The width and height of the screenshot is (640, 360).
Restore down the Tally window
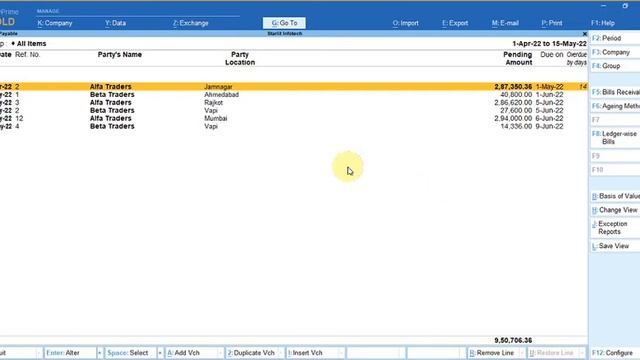click(x=625, y=6)
